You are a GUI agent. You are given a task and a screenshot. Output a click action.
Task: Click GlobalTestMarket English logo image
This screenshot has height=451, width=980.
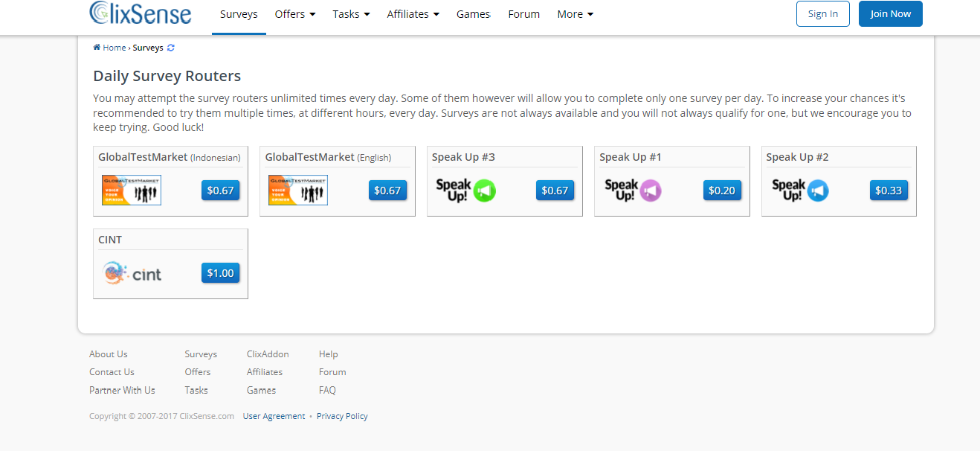(x=298, y=190)
